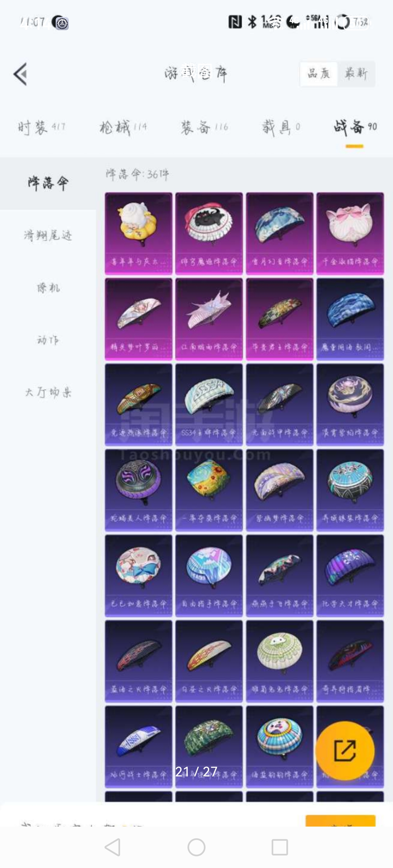393x868 pixels.
Task: Select 动作 in the left sidebar
Action: click(48, 340)
